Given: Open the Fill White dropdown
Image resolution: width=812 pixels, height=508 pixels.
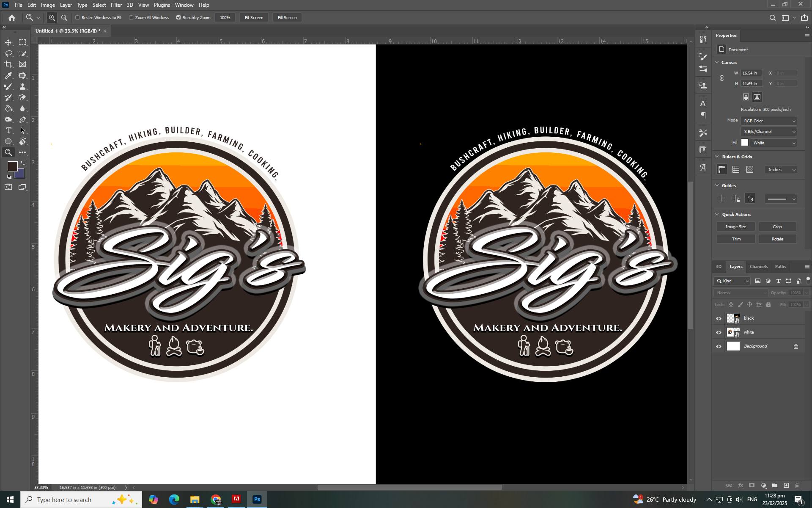Looking at the screenshot, I should click(x=774, y=143).
